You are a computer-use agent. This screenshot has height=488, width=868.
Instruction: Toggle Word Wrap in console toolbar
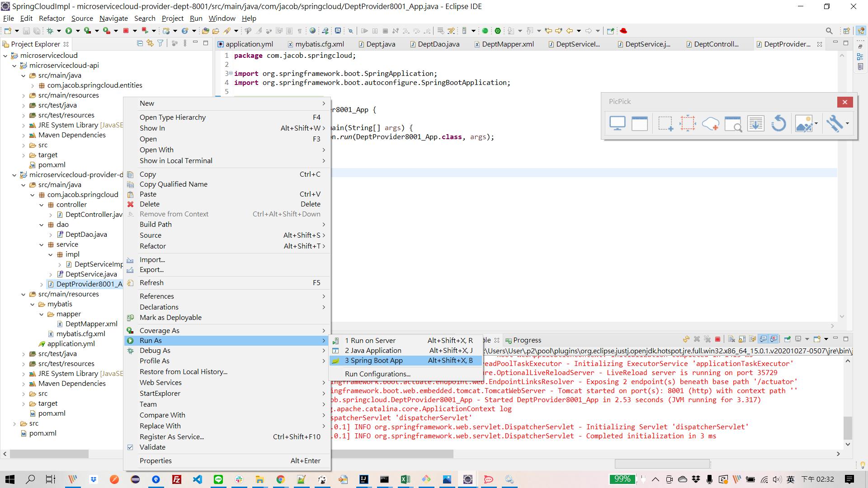753,339
